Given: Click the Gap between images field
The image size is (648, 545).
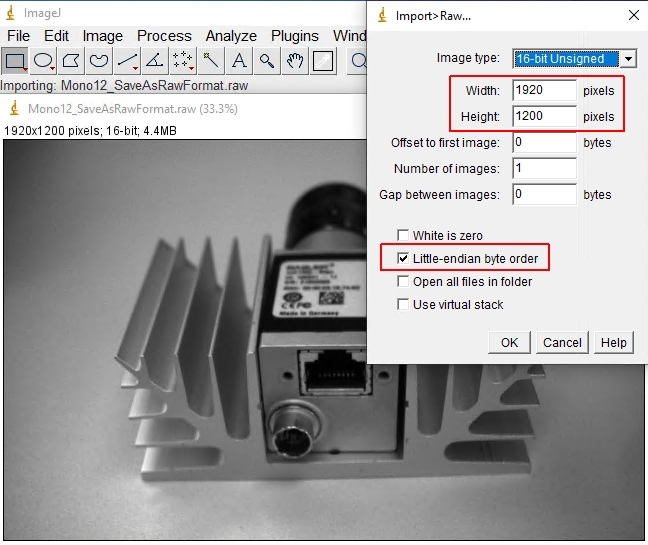Looking at the screenshot, I should pos(544,194).
